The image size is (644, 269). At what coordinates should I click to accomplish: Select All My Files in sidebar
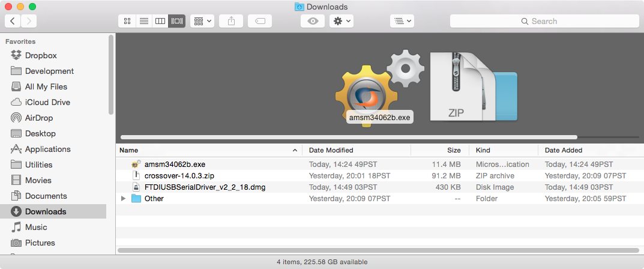click(53, 86)
